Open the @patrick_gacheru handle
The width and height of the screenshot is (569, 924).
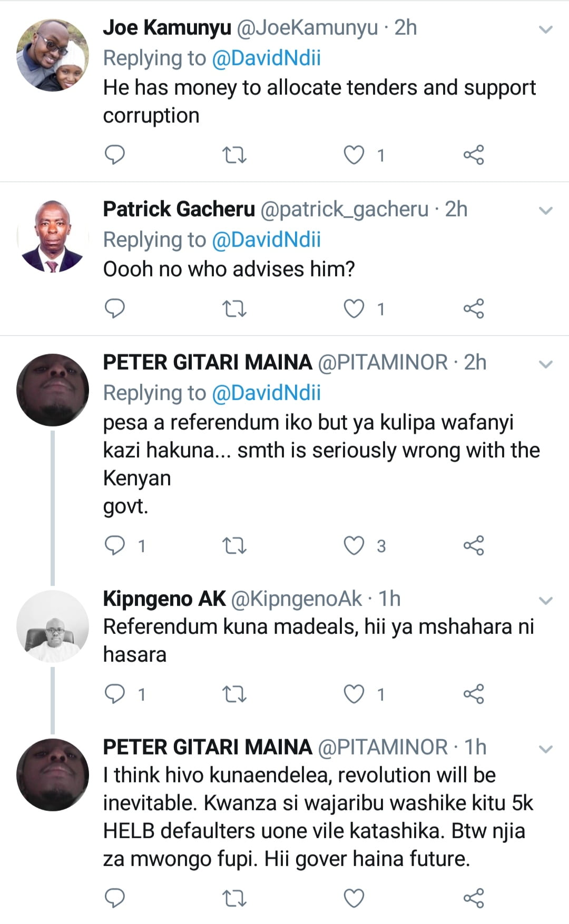click(x=344, y=210)
